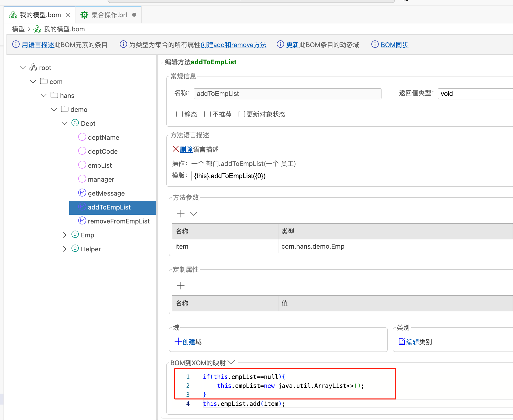Image resolution: width=513 pixels, height=420 pixels.
Task: Close the 我的模型.bom tab
Action: [68, 15]
